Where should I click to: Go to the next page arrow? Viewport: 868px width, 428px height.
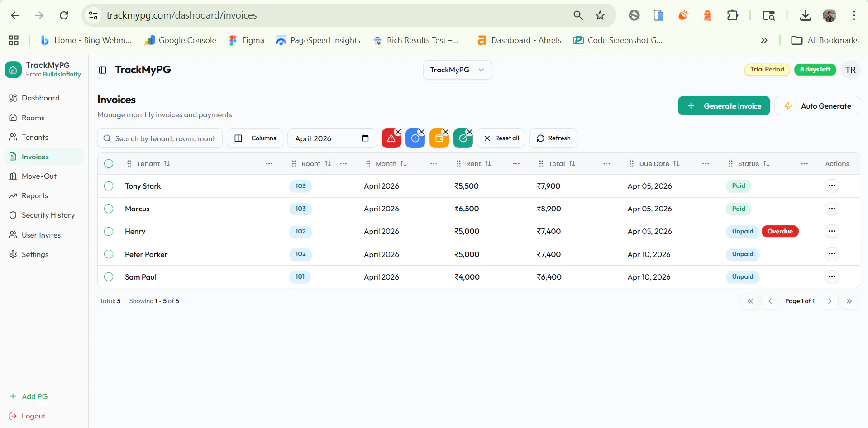[x=830, y=301]
